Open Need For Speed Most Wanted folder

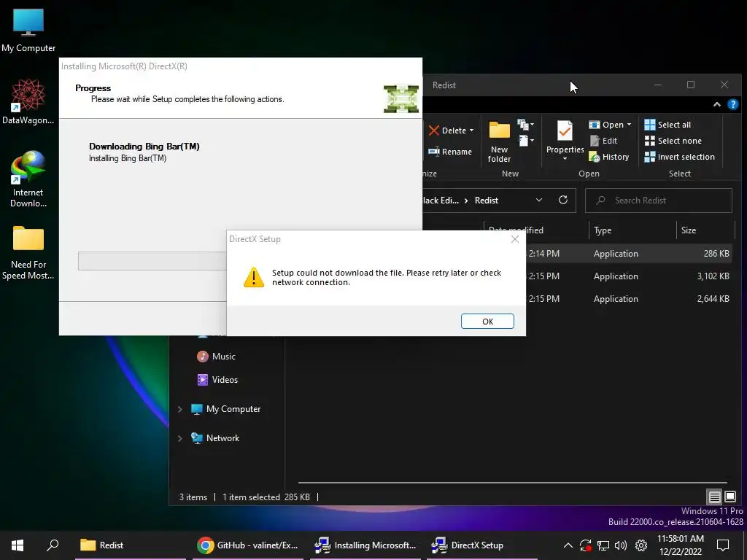click(x=28, y=252)
